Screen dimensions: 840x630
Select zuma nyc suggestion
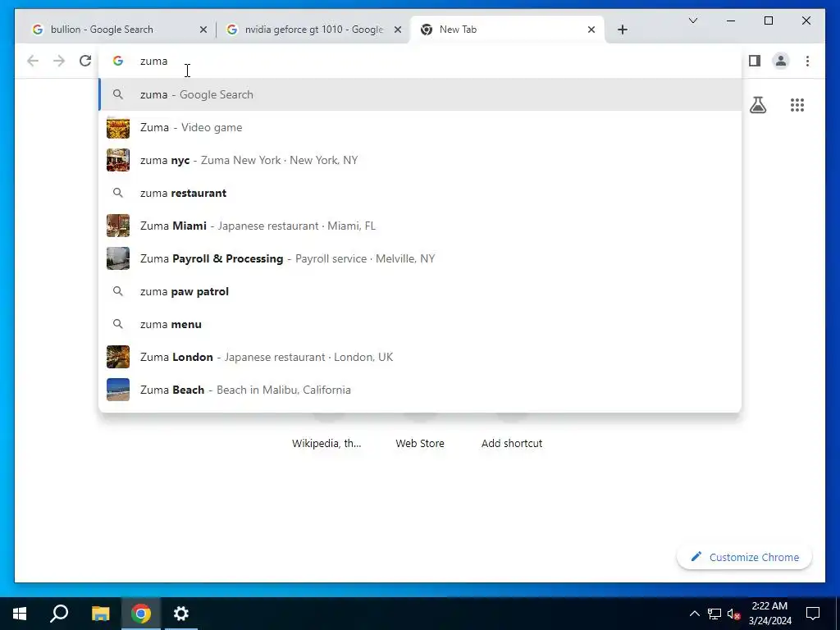421,160
